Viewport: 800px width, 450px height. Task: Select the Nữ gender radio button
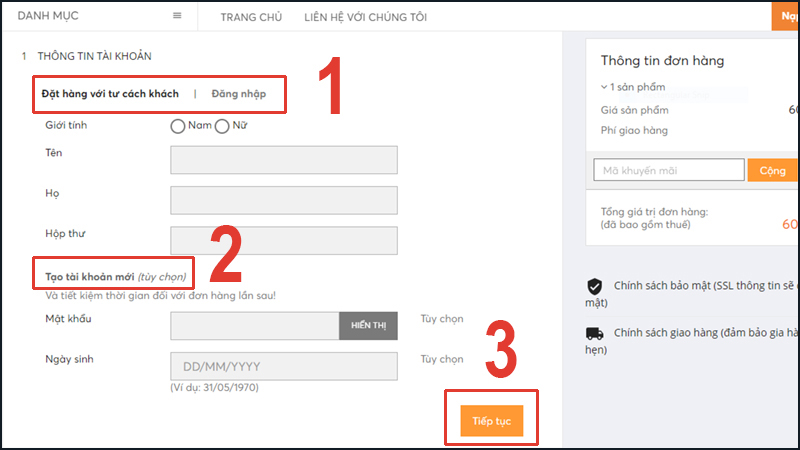point(222,126)
